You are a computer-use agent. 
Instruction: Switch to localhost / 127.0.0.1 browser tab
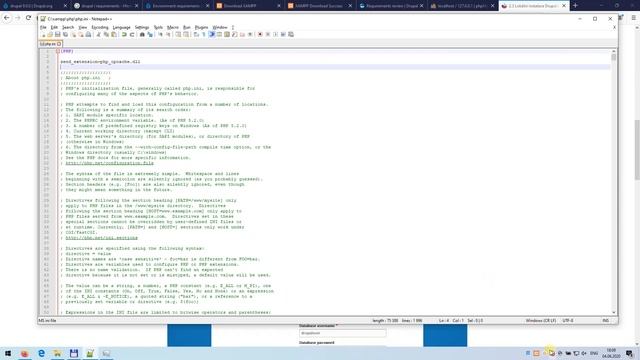(462, 6)
